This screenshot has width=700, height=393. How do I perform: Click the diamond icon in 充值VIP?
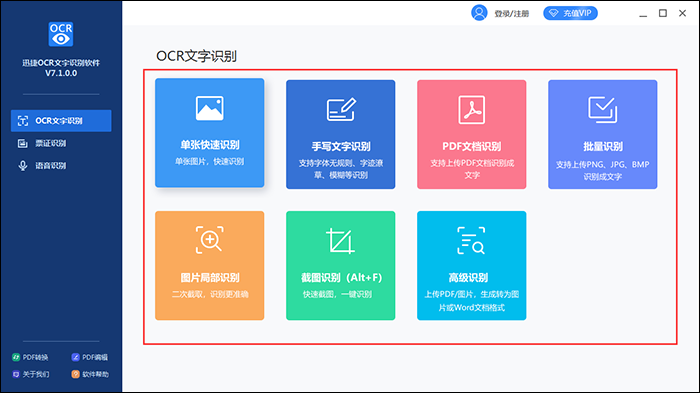click(x=554, y=14)
